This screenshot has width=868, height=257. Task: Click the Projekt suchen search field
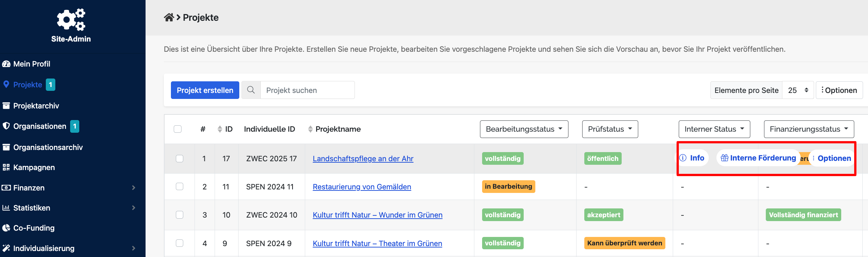[x=307, y=90]
